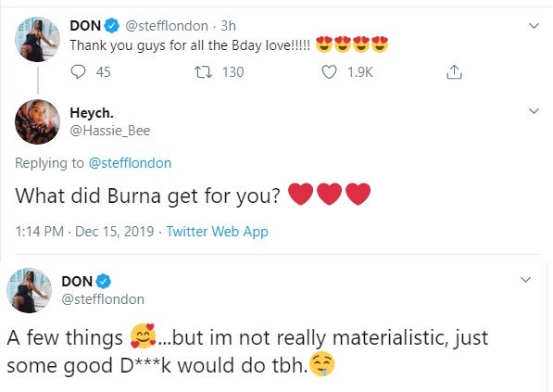
Task: Click the drooling face emoji in reply
Action: pos(321,364)
